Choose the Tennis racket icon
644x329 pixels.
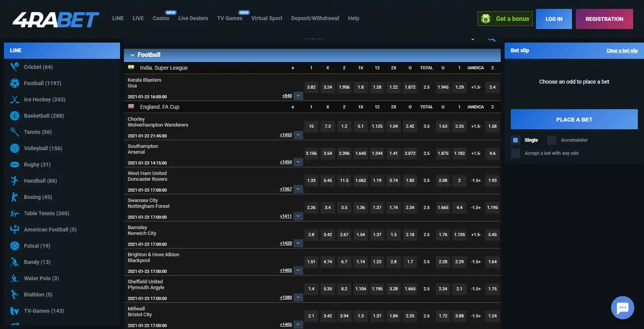click(15, 132)
